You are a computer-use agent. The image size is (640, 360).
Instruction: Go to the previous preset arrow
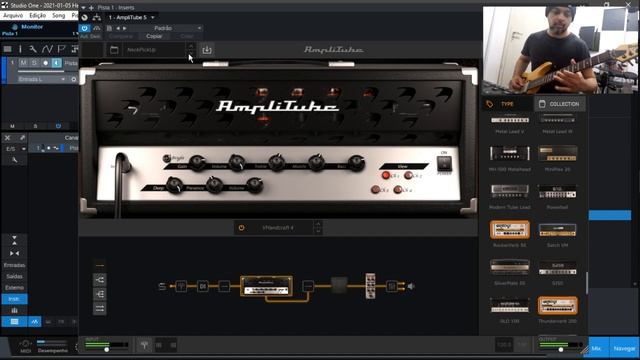tap(118, 28)
